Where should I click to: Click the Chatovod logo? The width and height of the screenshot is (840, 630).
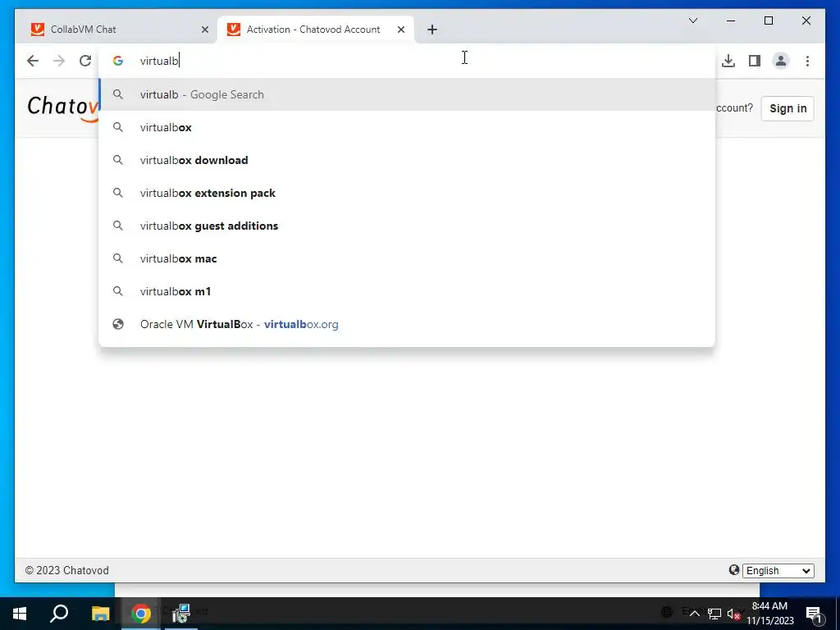coord(62,107)
